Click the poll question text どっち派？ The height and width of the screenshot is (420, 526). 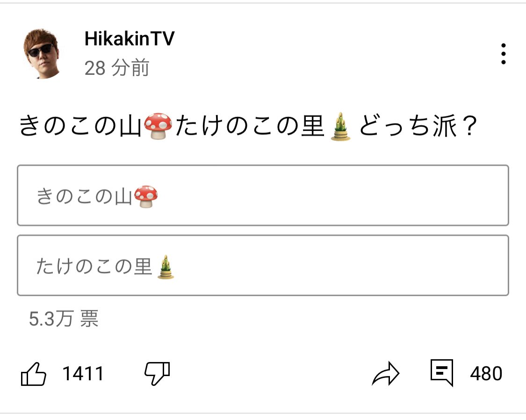click(x=418, y=126)
